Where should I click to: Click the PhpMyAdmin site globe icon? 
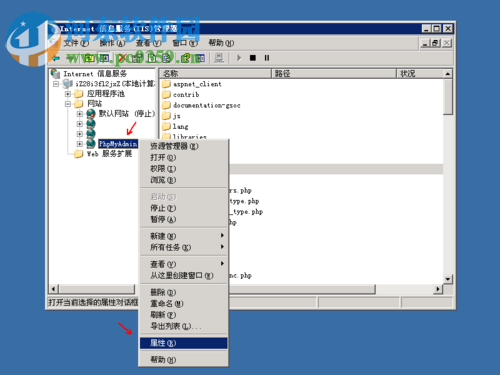(x=91, y=144)
